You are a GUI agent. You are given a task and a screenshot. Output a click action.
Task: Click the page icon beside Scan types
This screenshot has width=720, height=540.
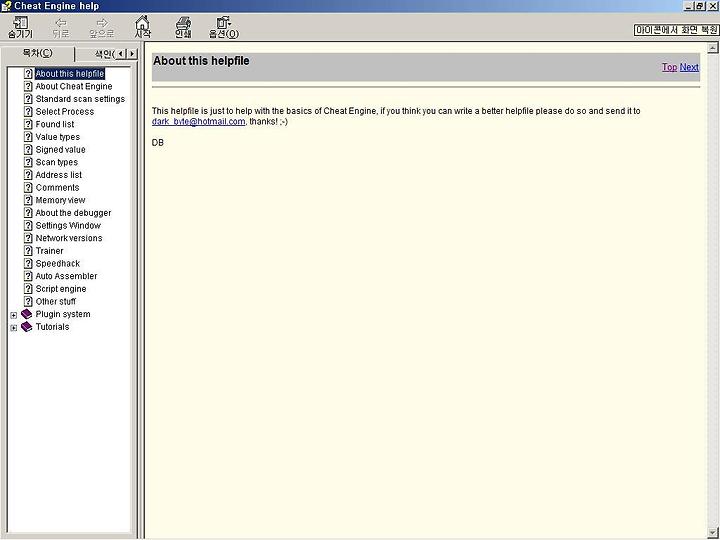[x=28, y=162]
